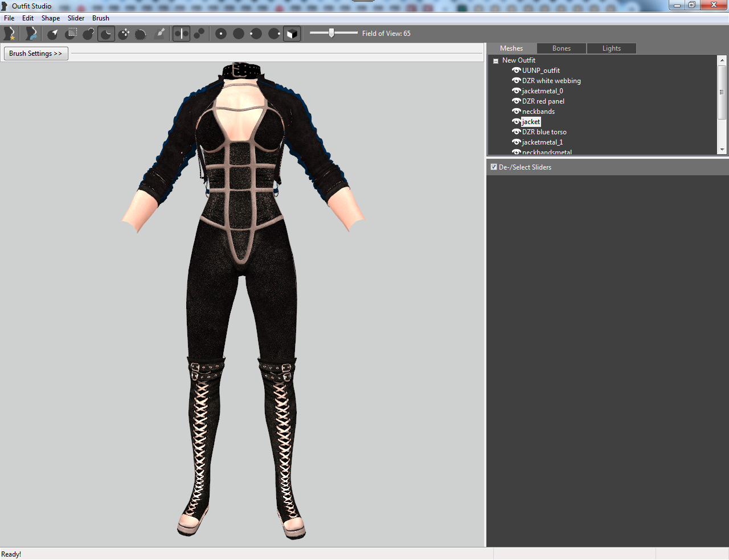Viewport: 729px width, 560px height.
Task: Expand the Brush Settings >> panel
Action: [36, 53]
